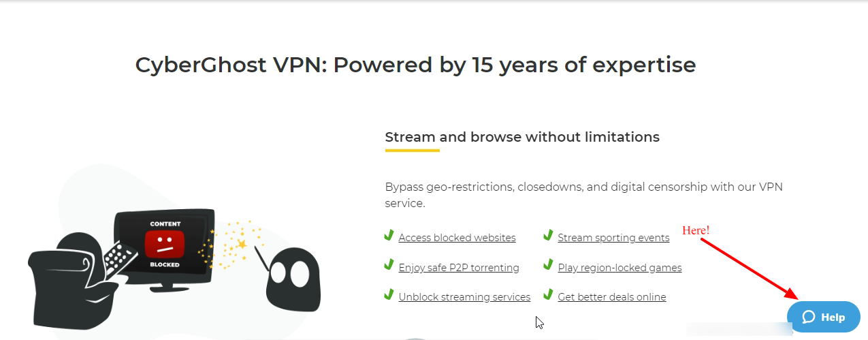Viewport: 868px width, 340px height.
Task: Open the Access blocked websites link
Action: [x=457, y=238]
